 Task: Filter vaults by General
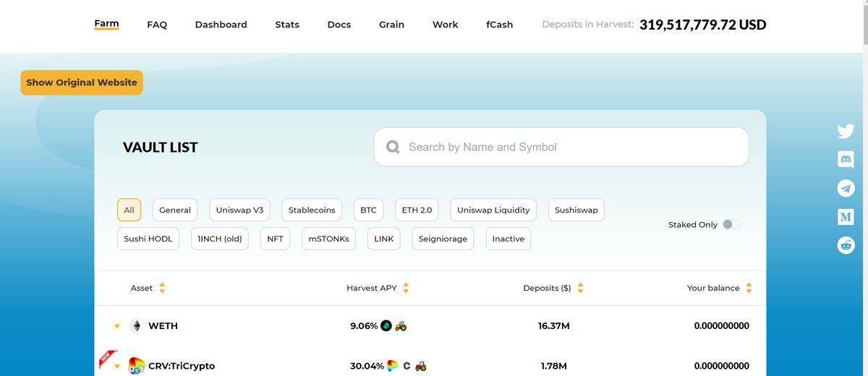click(x=175, y=210)
